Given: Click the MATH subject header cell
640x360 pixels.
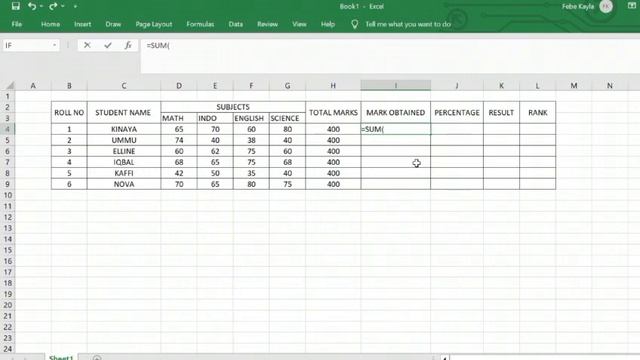Looking at the screenshot, I should [x=179, y=118].
